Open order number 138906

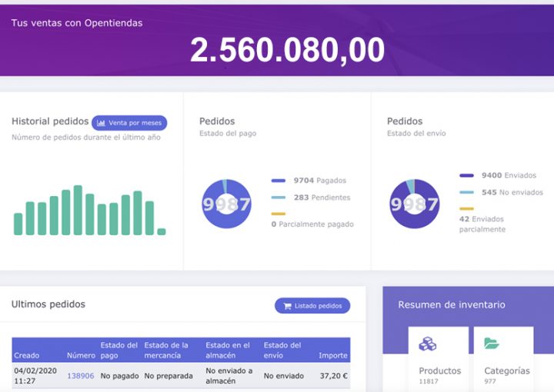[81, 376]
